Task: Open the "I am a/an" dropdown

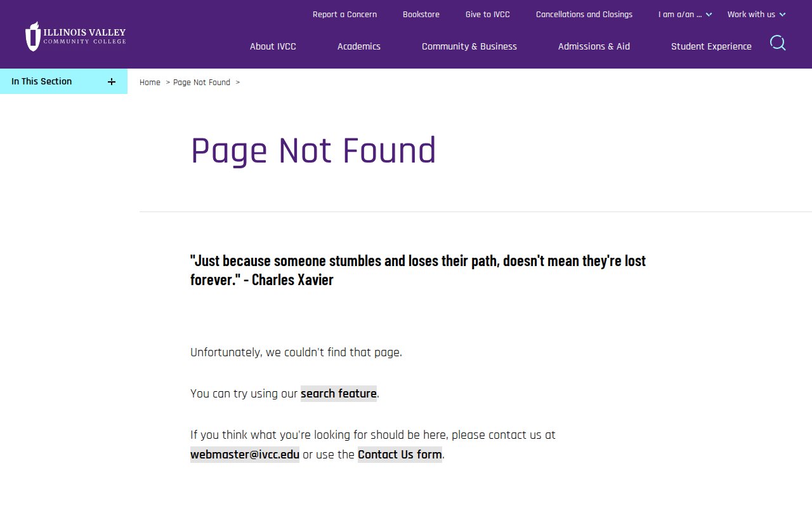Action: tap(684, 15)
